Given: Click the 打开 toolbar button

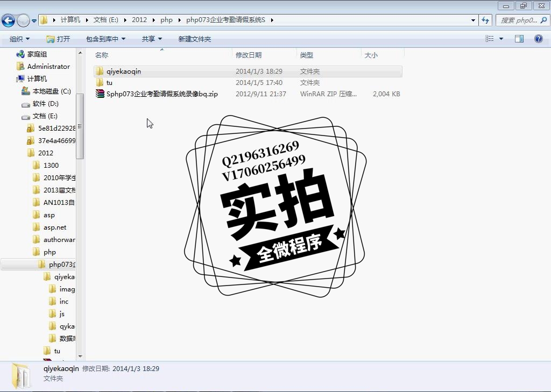Looking at the screenshot, I should click(x=58, y=39).
